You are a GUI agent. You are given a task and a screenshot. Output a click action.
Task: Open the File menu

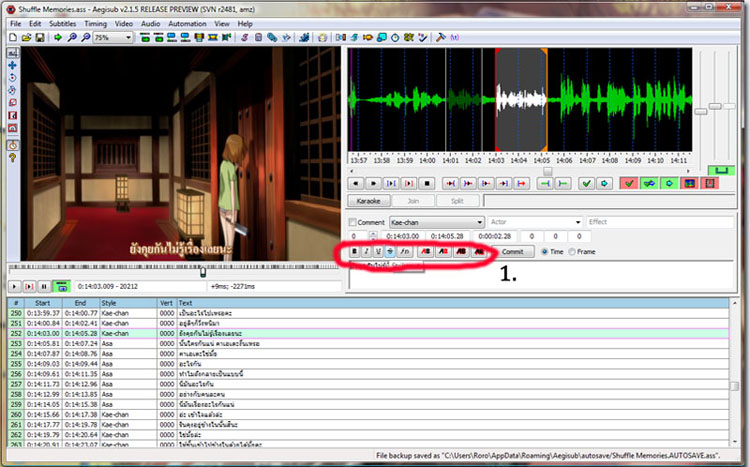15,23
